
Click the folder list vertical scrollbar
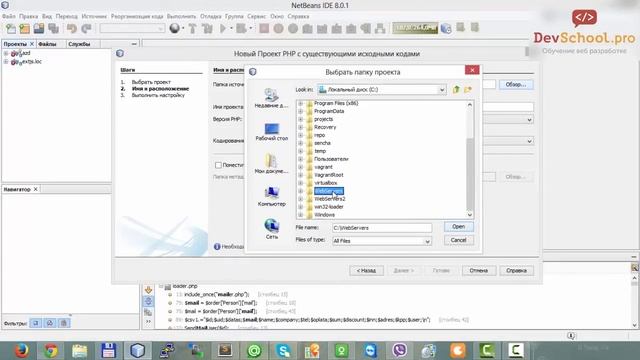coord(470,159)
